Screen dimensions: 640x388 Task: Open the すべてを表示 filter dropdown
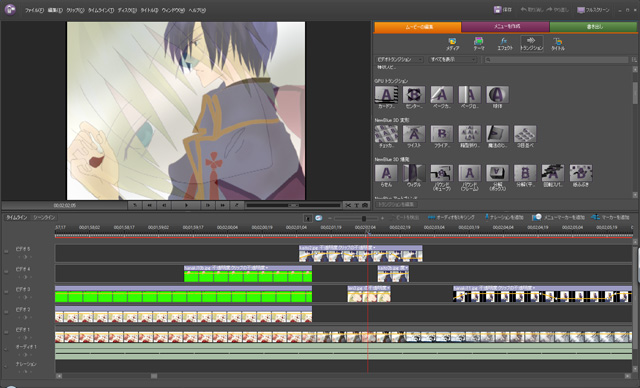[453, 60]
